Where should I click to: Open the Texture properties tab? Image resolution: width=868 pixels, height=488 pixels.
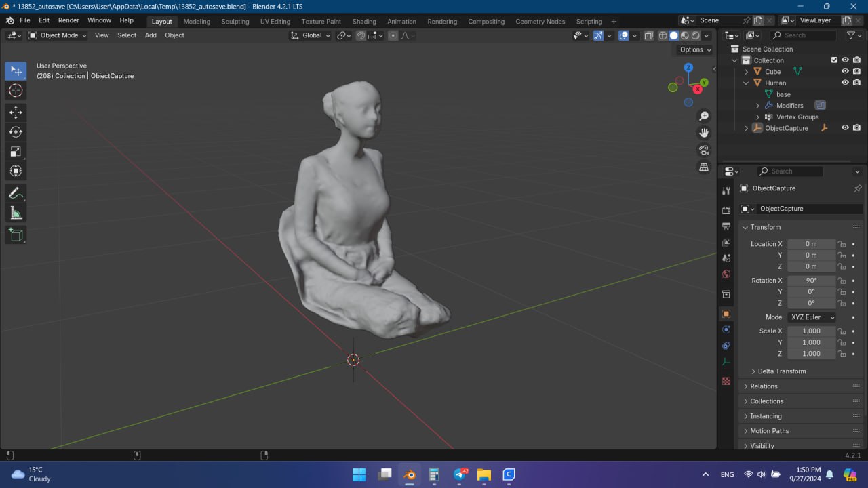coord(726,381)
